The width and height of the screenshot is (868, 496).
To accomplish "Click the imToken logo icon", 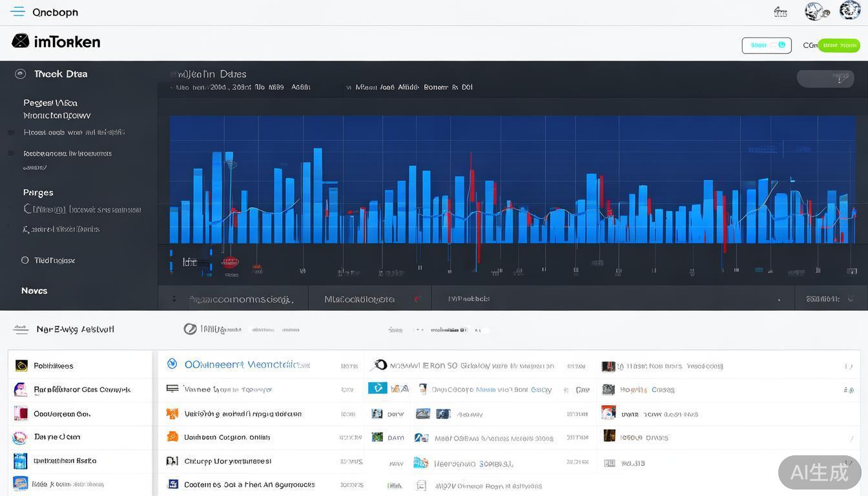I will (21, 41).
